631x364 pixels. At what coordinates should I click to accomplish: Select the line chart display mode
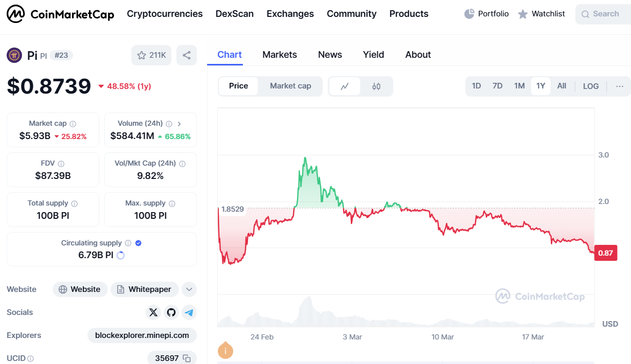[x=345, y=86]
